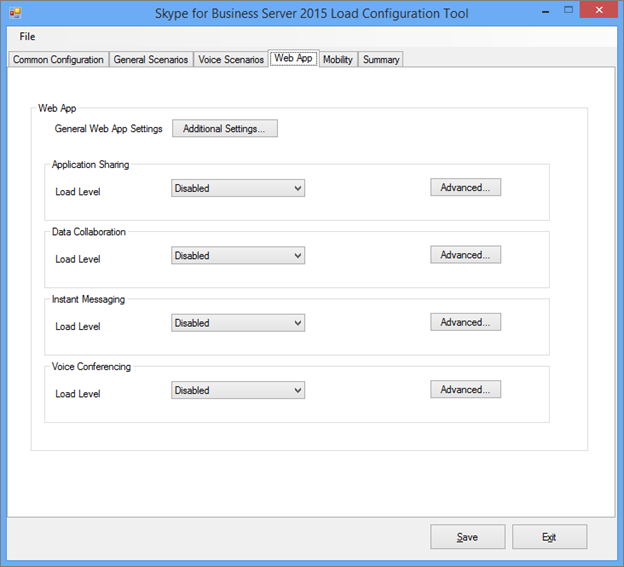
Task: Open Advanced settings for Instant Messaging
Action: (466, 322)
